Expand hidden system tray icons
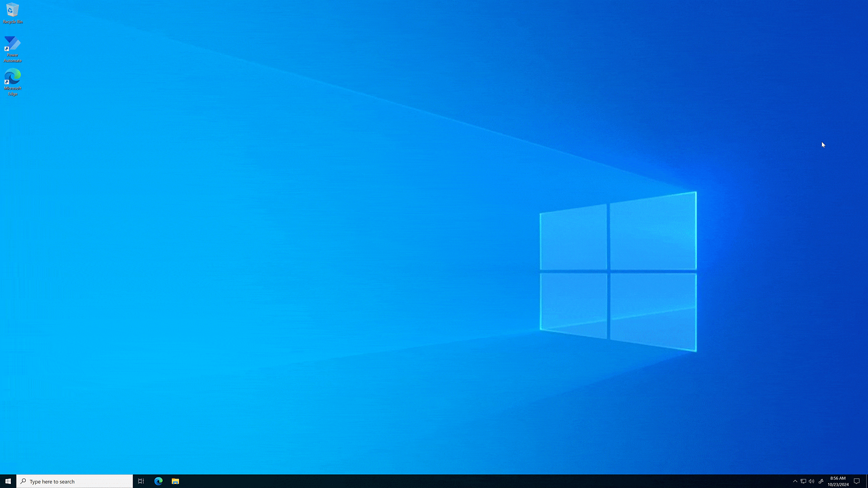The image size is (868, 488). click(795, 481)
